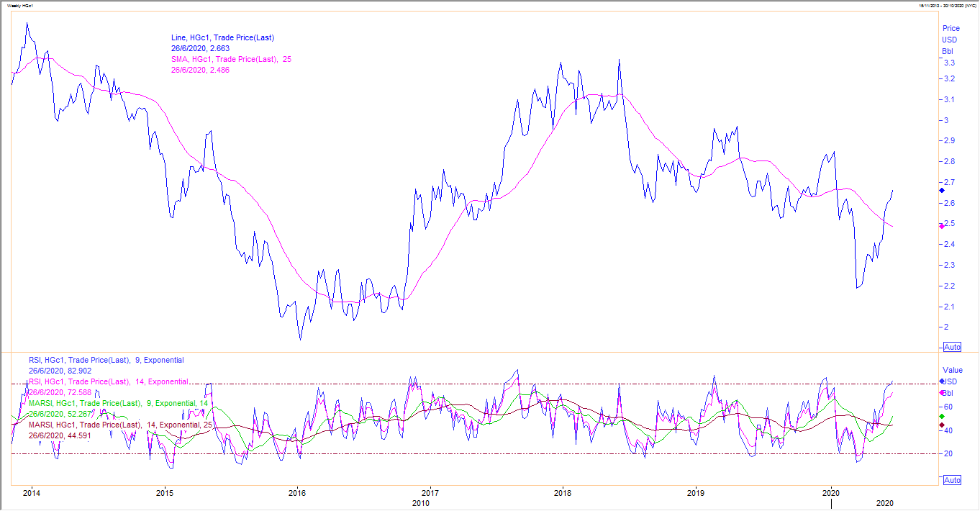Click the '26/6/2020, 72.588' RSI value
The image size is (980, 511).
[x=60, y=392]
